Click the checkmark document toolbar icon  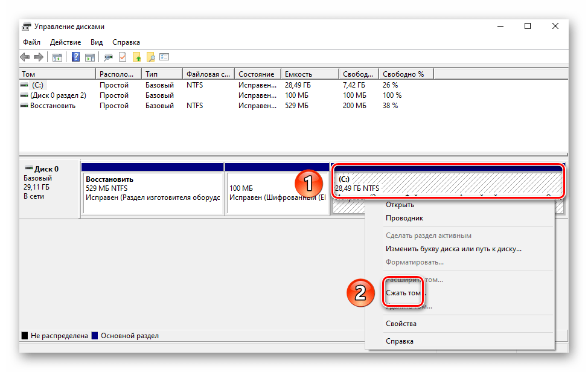tap(123, 57)
